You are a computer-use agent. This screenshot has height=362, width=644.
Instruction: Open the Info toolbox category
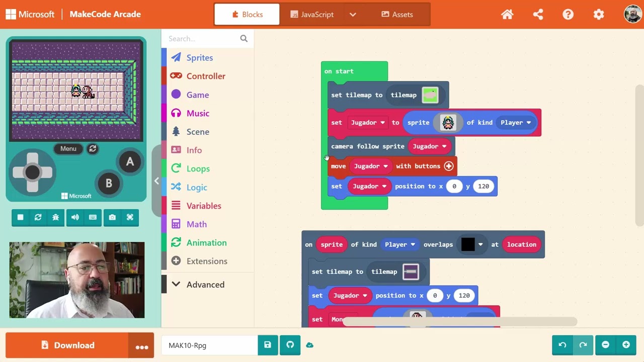(x=207, y=150)
